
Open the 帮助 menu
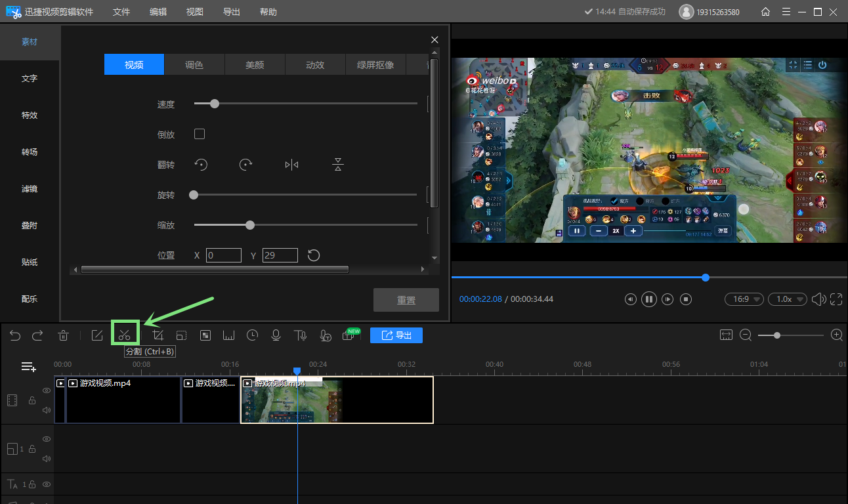(268, 12)
